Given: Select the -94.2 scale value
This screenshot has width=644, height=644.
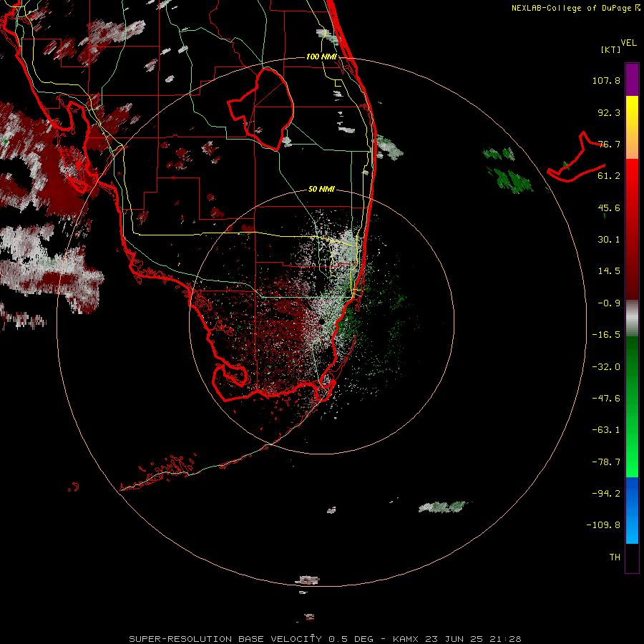Looking at the screenshot, I should pos(606,493).
